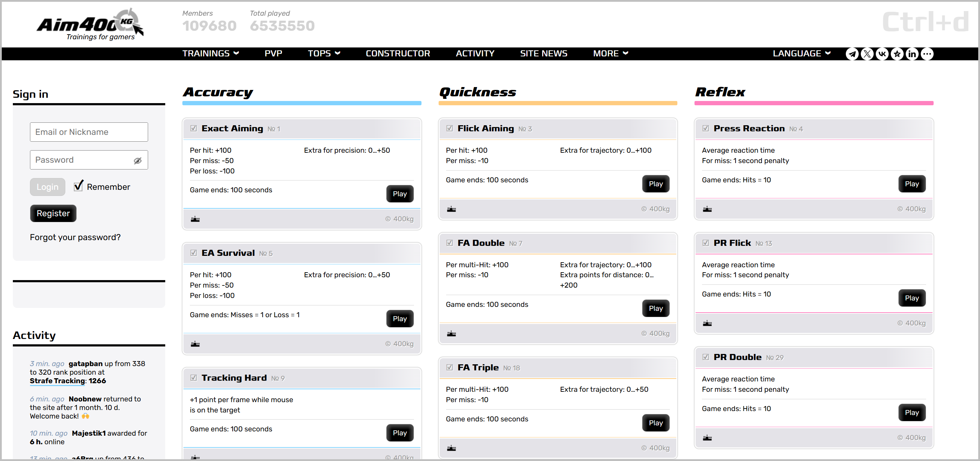This screenshot has height=461, width=980.
Task: Click the LinkedIn share icon
Action: (x=912, y=54)
